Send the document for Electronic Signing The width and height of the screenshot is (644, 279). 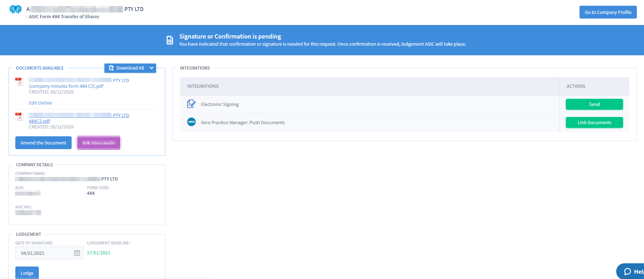coord(594,104)
